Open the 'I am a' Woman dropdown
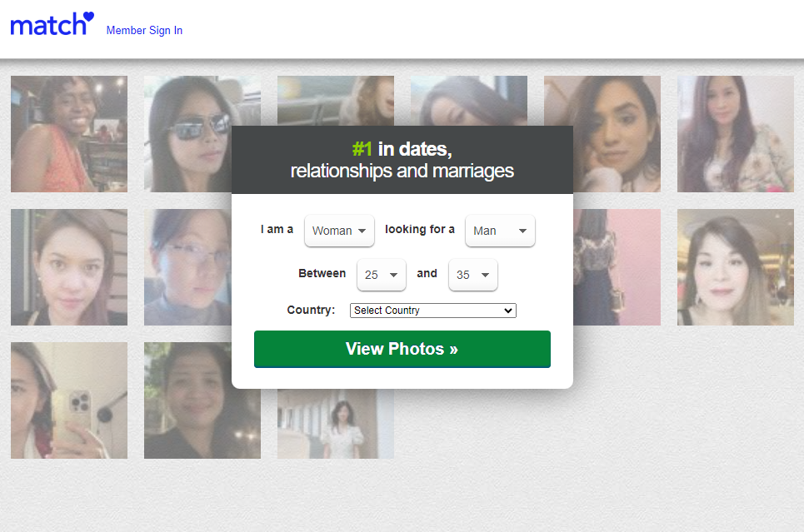The image size is (804, 532). click(339, 231)
